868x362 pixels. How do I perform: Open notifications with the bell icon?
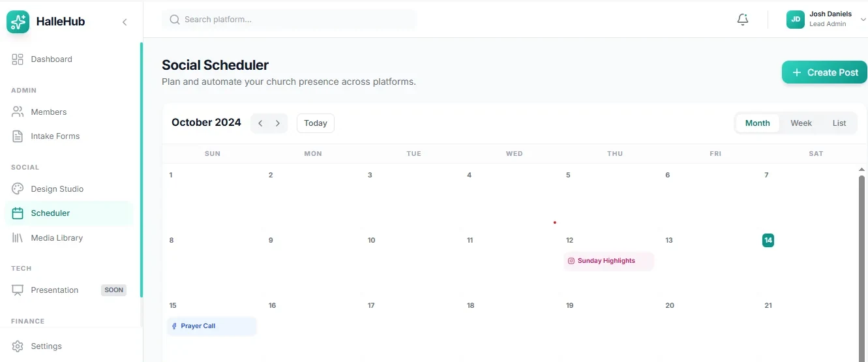(743, 20)
